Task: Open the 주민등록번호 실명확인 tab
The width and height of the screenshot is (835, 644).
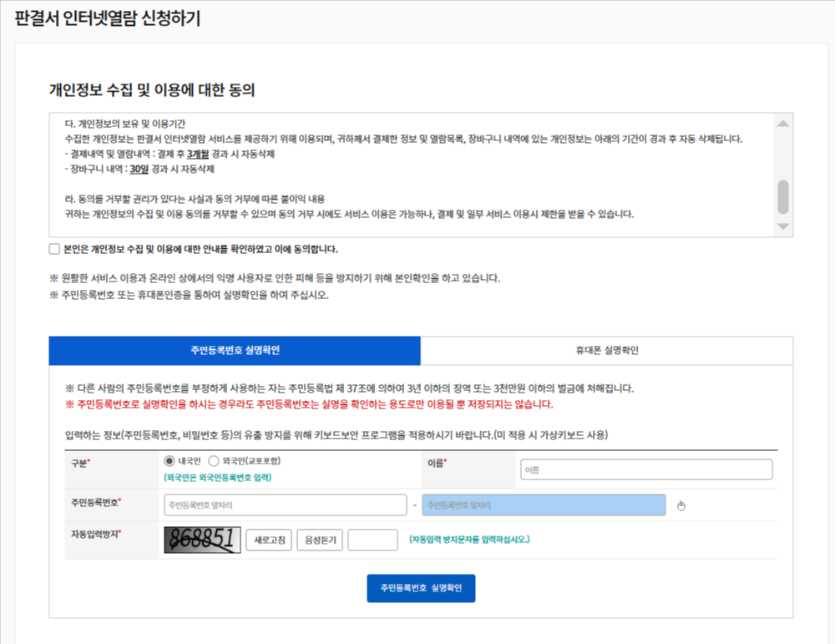Action: tap(235, 349)
